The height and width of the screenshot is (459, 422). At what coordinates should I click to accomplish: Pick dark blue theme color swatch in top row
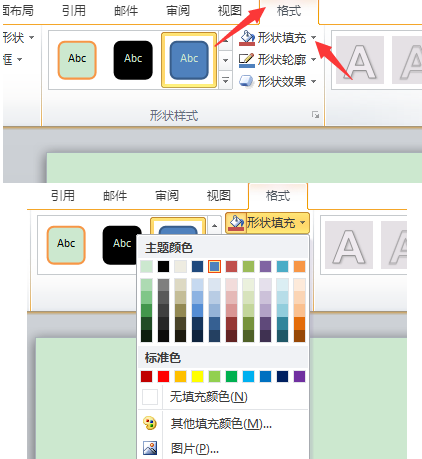197,267
